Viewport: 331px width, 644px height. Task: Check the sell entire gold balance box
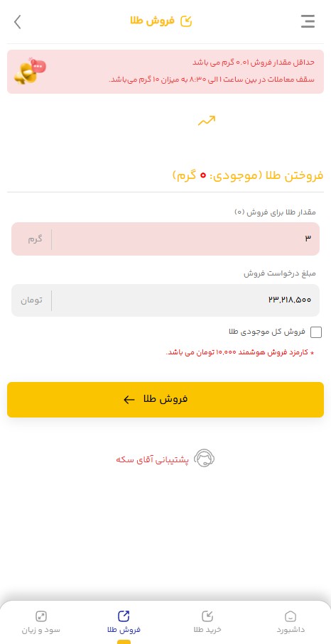pyautogui.click(x=316, y=332)
